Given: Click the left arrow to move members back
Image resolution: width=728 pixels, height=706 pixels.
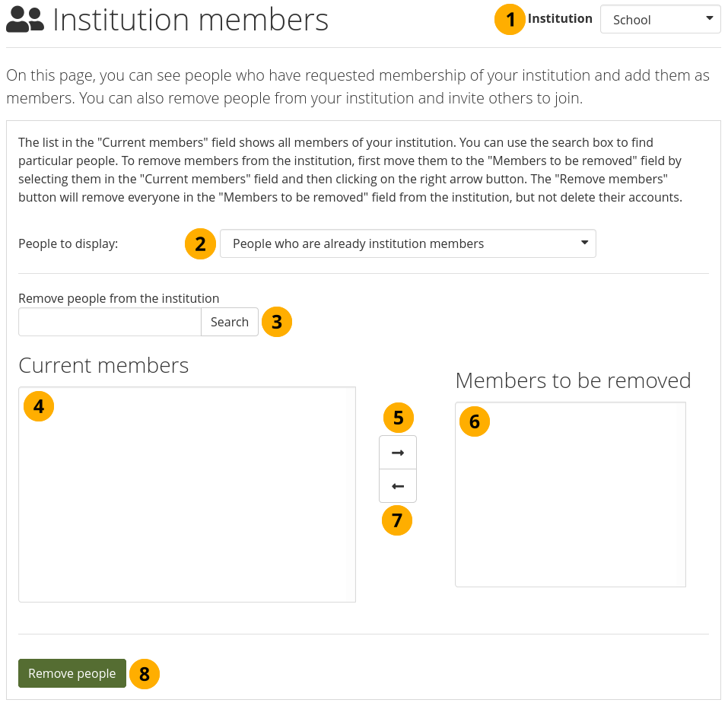Looking at the screenshot, I should click(398, 486).
